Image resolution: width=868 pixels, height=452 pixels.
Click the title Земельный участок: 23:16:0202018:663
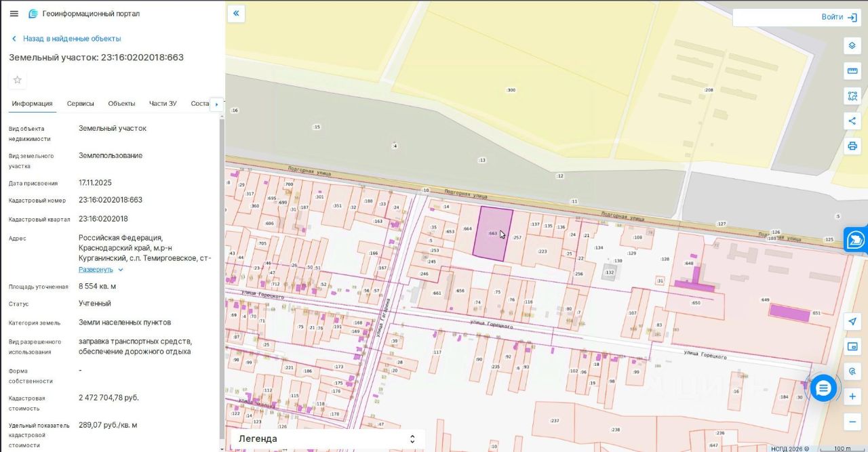pyautogui.click(x=96, y=58)
